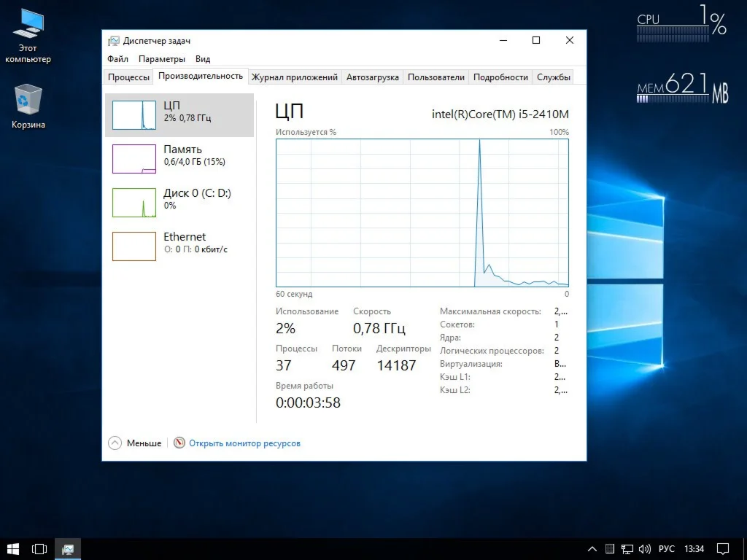Screen dimensions: 747x560
Task: Open the Память memory graph thumbnail
Action: click(x=134, y=159)
